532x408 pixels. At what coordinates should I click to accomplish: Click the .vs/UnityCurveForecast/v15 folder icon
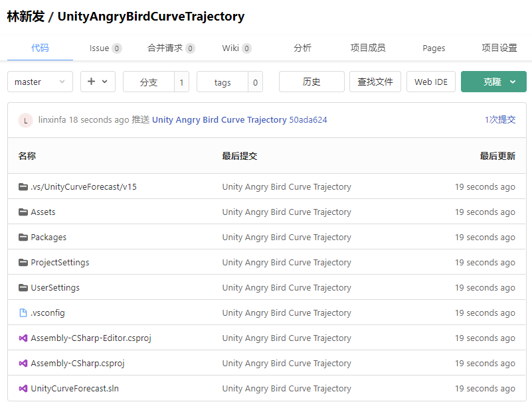(23, 186)
